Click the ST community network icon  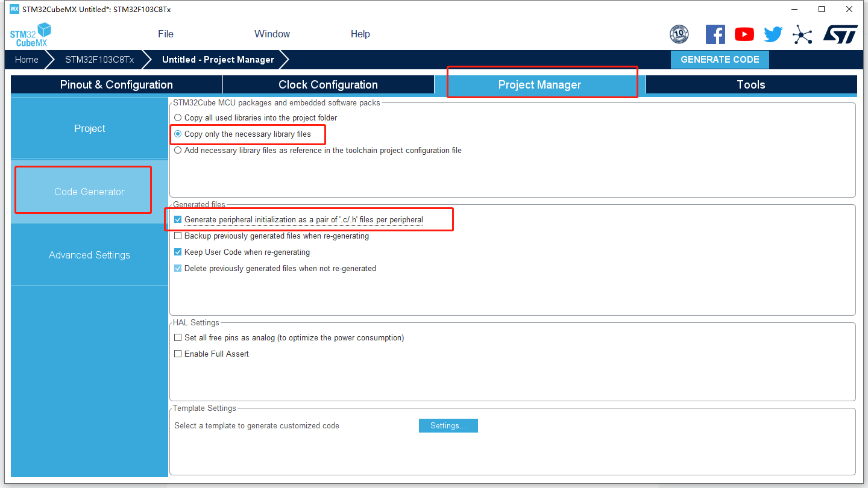point(802,34)
